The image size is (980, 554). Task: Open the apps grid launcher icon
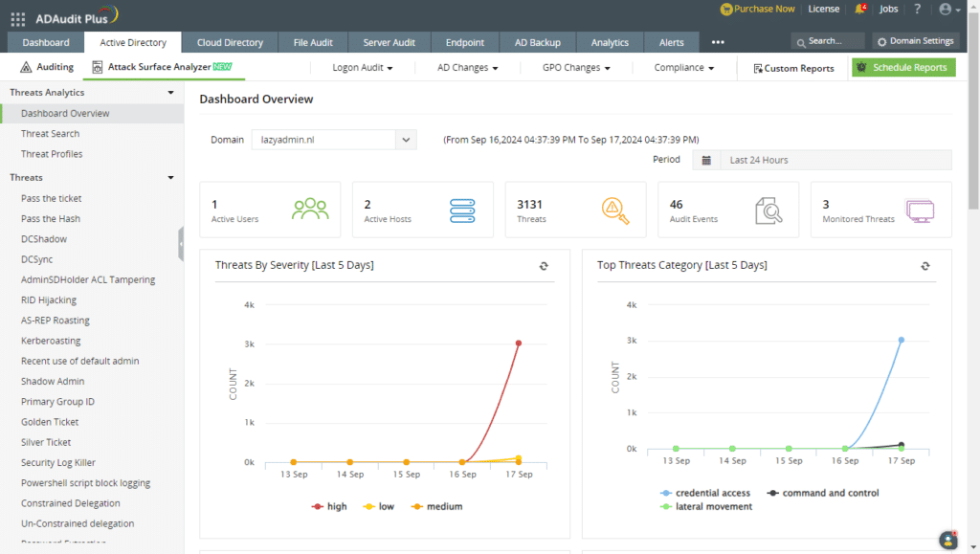18,19
